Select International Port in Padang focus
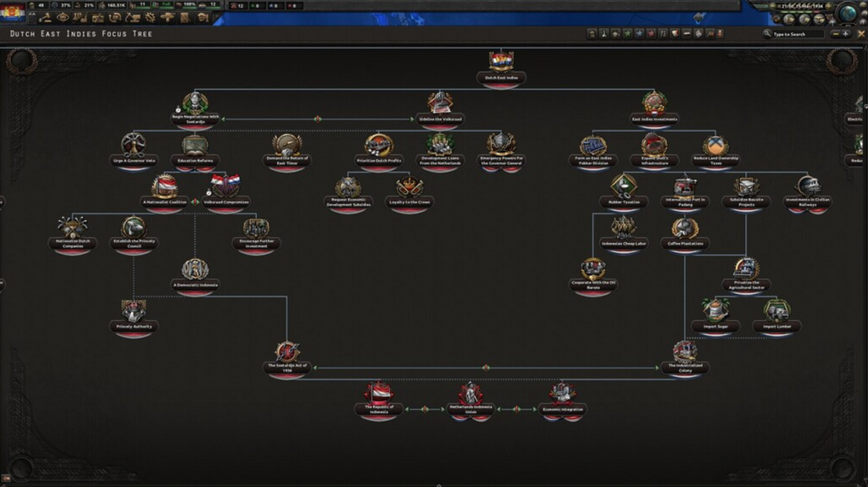 coord(685,192)
